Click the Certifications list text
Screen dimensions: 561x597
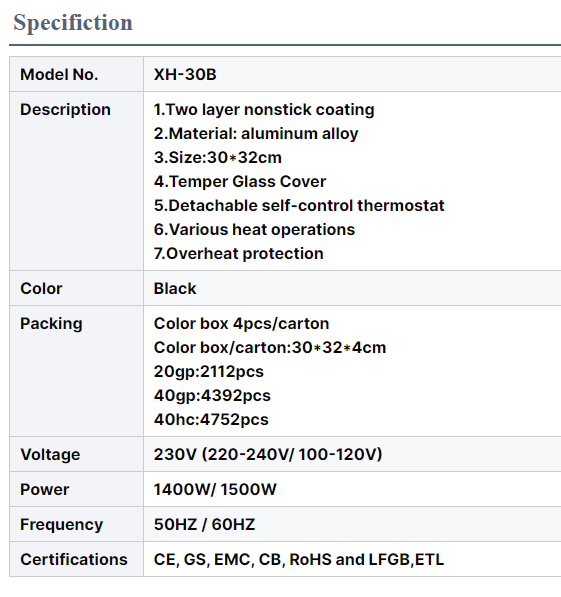(299, 560)
